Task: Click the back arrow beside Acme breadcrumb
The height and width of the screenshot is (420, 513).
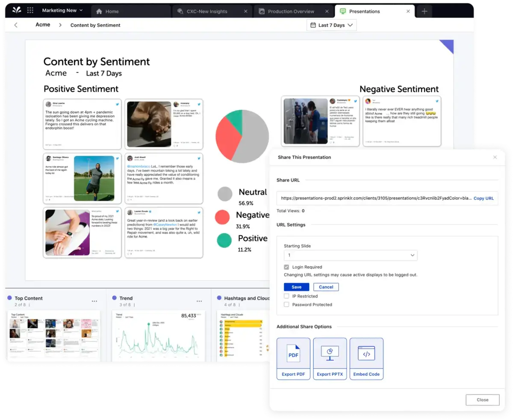Action: pyautogui.click(x=15, y=25)
